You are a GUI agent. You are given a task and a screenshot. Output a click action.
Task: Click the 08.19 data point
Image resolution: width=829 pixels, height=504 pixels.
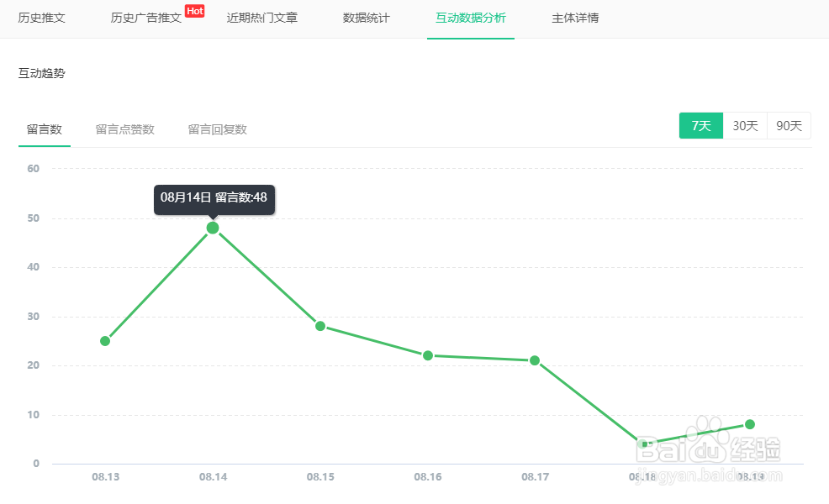[x=750, y=424]
